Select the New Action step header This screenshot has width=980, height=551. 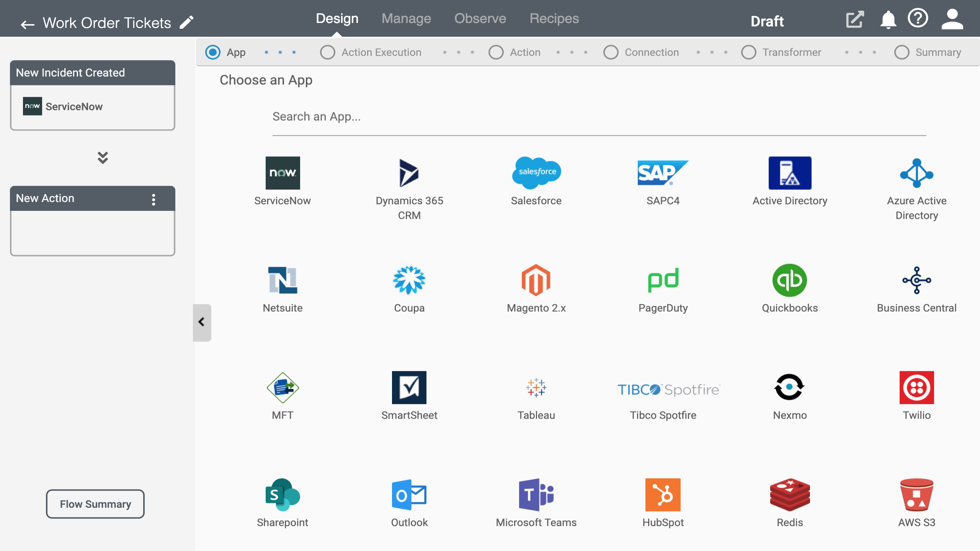pyautogui.click(x=93, y=198)
